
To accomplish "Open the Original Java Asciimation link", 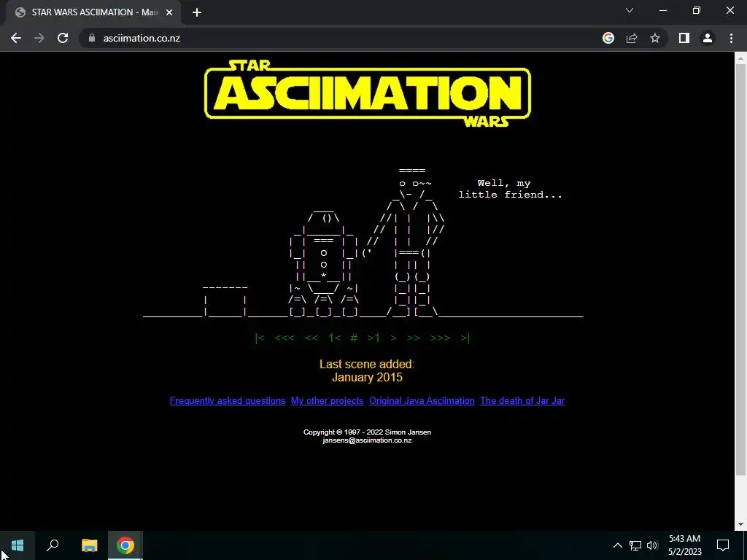I will [422, 401].
